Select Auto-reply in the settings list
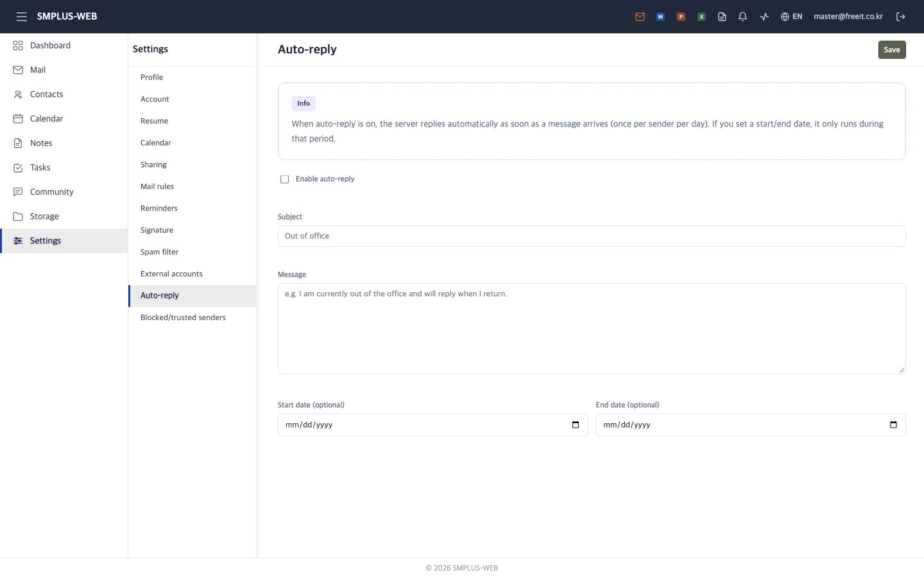 point(192,295)
